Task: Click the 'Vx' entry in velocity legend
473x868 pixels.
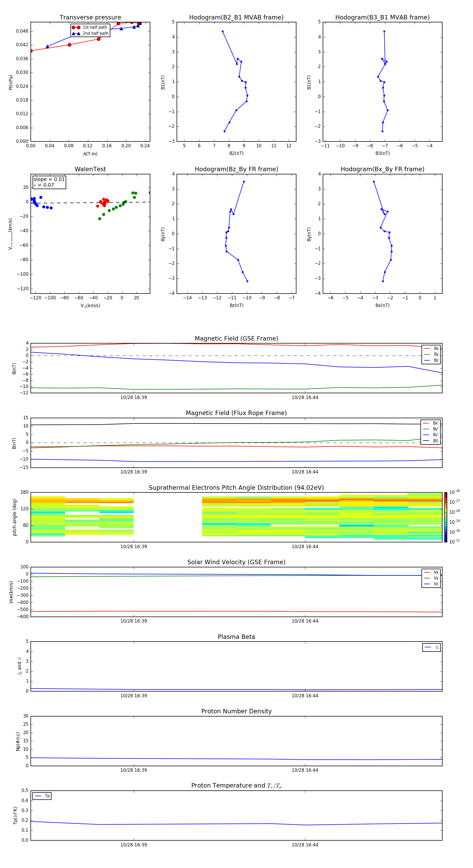Action: 431,572
